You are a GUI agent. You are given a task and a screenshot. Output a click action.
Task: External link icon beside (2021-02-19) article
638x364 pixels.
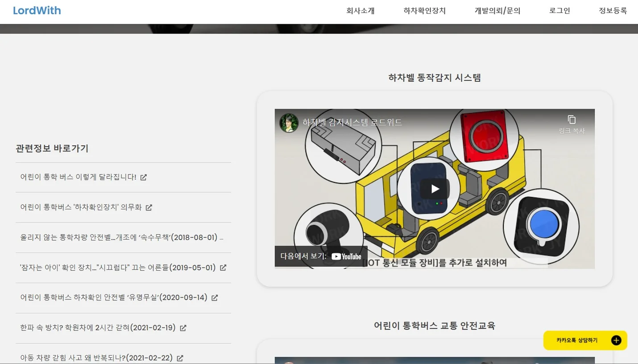pos(183,328)
